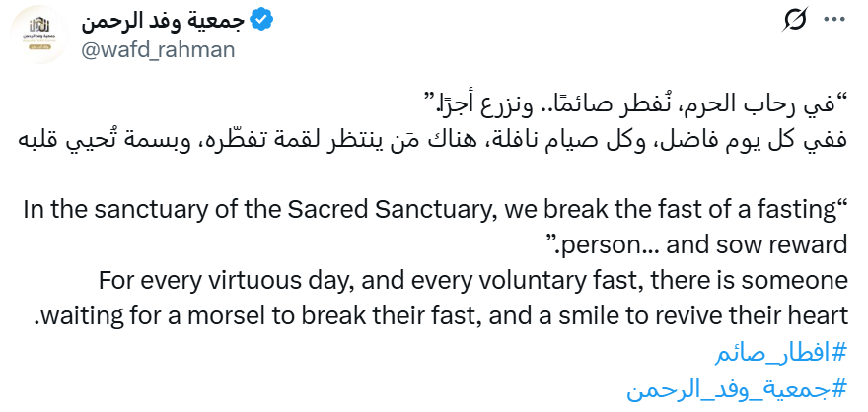868x412 pixels.
Task: Open hashtag #جمعية_وفد_الرحمن
Action: click(x=738, y=389)
